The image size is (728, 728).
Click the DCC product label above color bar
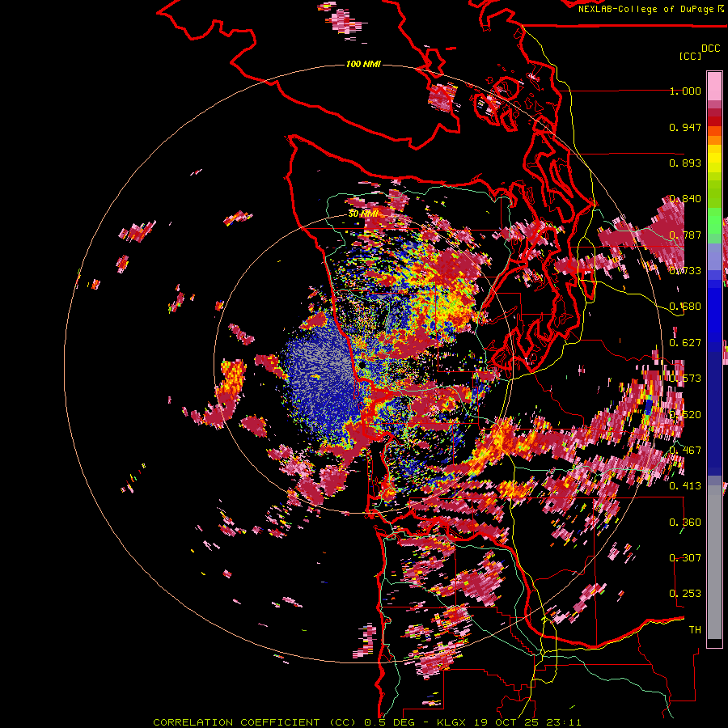click(711, 49)
